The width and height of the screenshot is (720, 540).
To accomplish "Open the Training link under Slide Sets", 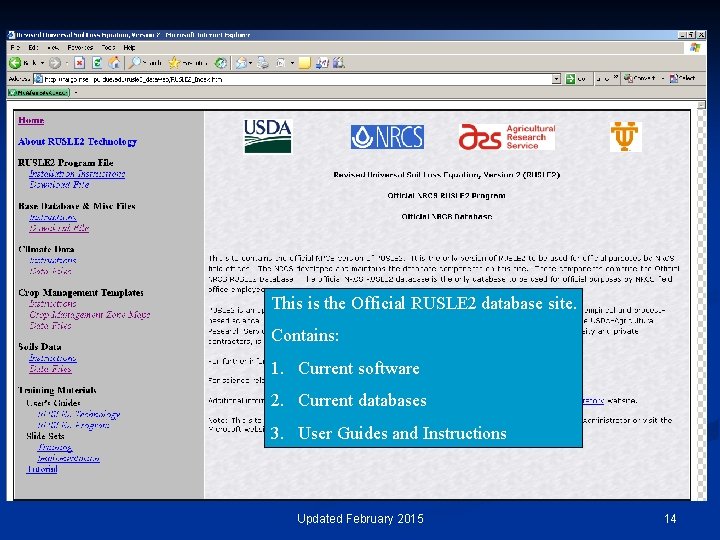I will [x=55, y=447].
